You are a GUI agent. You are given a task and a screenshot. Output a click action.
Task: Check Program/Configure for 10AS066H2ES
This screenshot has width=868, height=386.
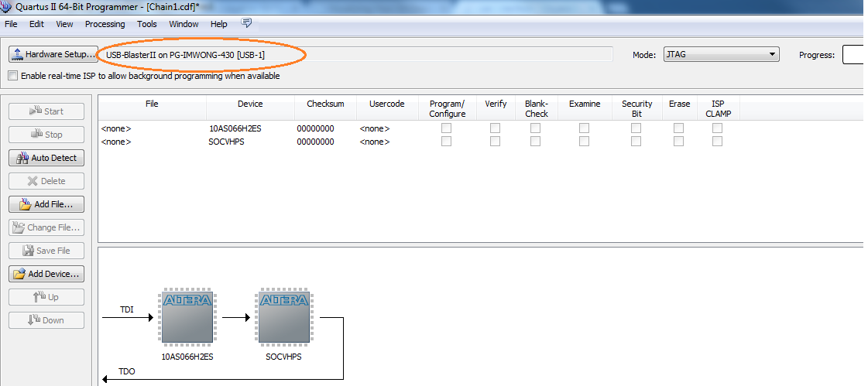point(446,128)
